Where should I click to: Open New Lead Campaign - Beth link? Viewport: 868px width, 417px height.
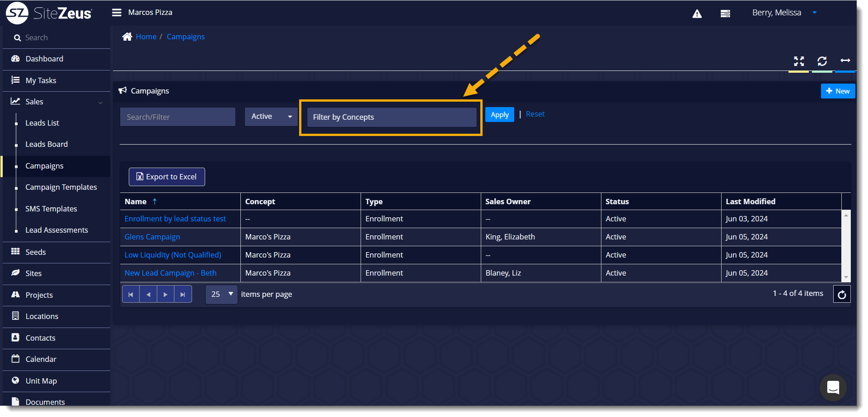(170, 273)
